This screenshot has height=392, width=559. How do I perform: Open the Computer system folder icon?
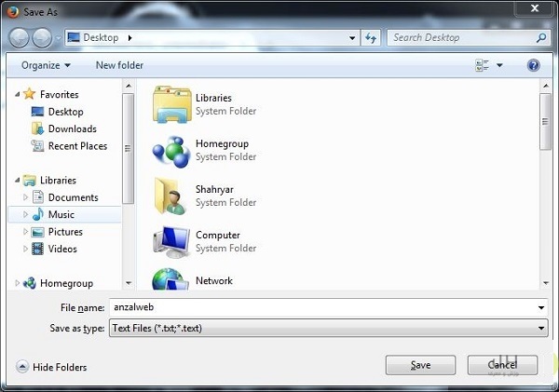click(170, 240)
